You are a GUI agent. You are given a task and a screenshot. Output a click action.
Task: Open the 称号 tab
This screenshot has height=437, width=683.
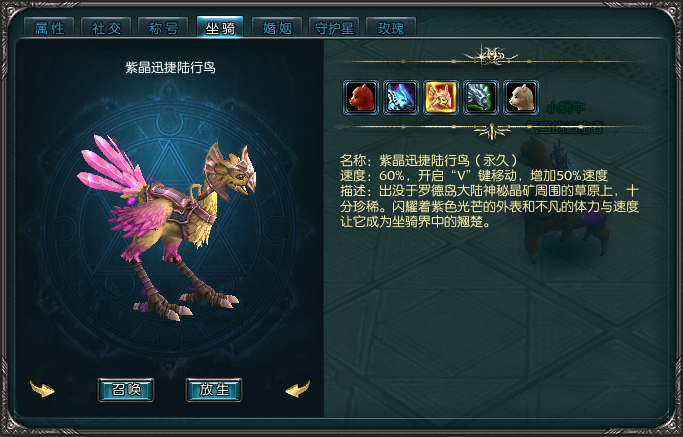coord(163,28)
